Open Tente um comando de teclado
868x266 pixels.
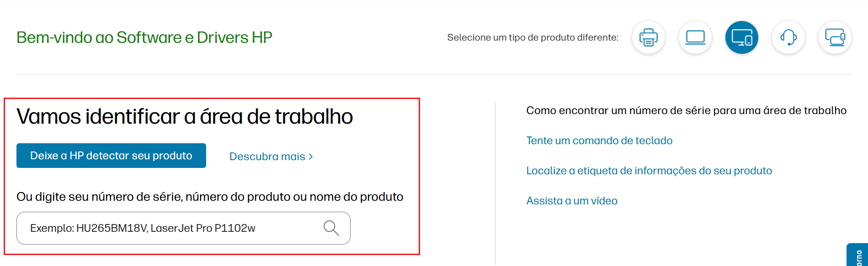click(x=599, y=141)
